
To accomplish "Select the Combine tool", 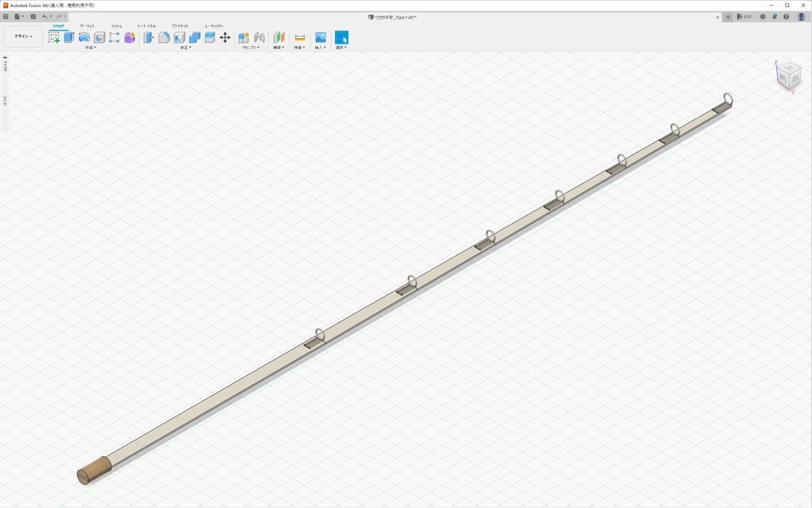I will 195,37.
